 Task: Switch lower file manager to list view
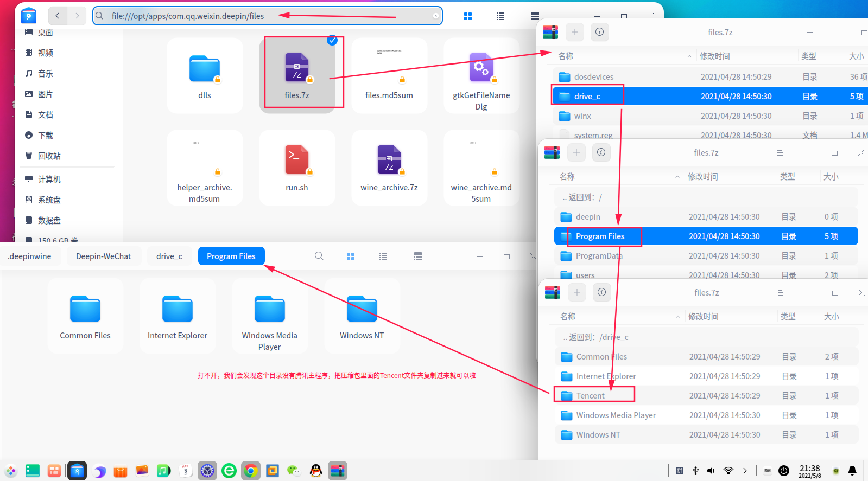383,256
